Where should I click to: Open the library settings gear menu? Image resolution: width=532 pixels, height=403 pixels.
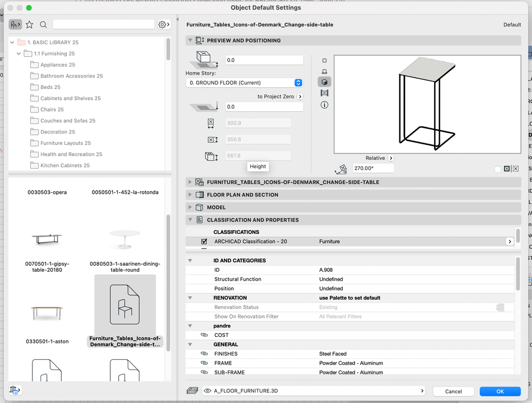pyautogui.click(x=164, y=24)
